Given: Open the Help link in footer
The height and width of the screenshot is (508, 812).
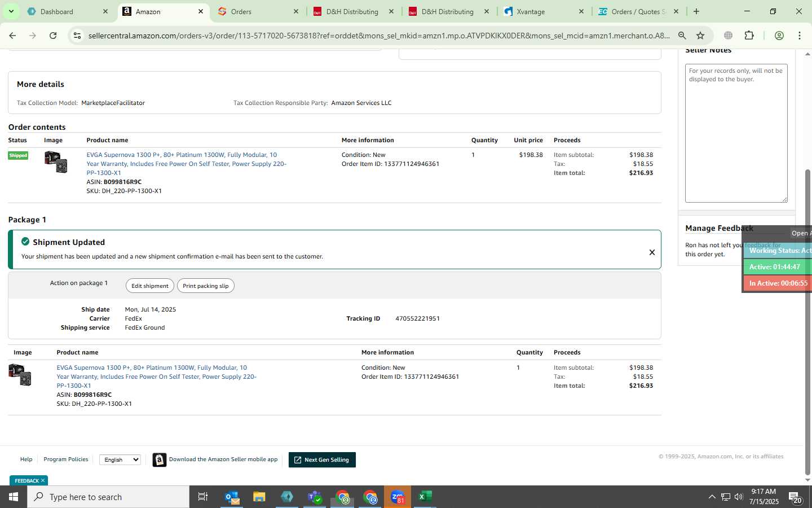Looking at the screenshot, I should click(26, 459).
